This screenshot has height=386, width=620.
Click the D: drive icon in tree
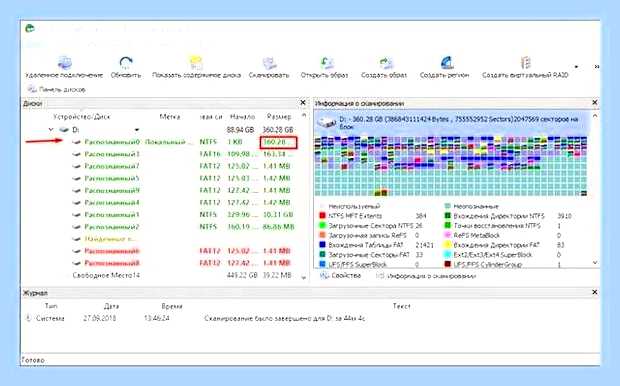click(x=64, y=130)
